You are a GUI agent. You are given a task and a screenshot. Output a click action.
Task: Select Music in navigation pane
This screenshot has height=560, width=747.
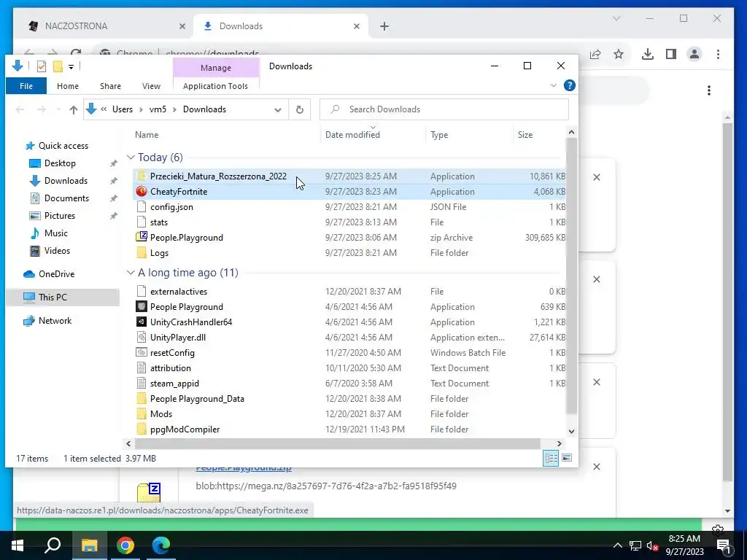[55, 233]
